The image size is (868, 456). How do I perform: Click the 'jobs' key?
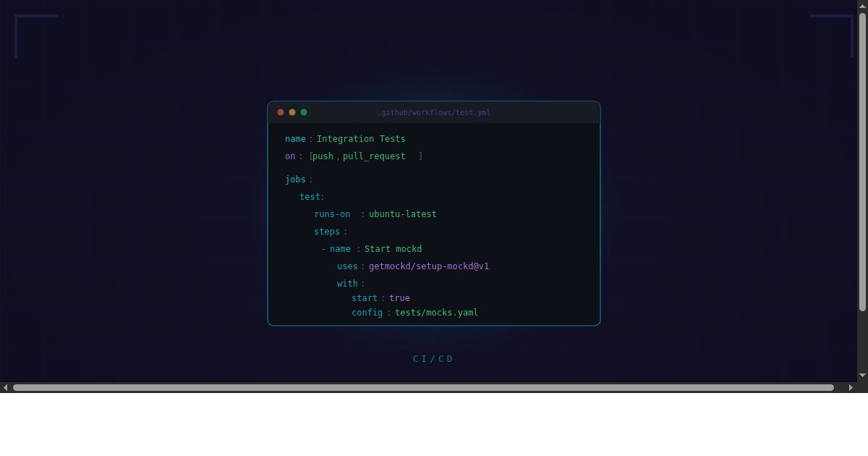295,180
